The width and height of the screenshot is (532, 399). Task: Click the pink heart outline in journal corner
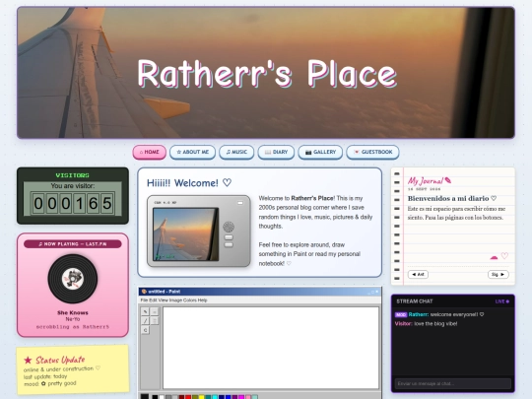[x=504, y=256]
